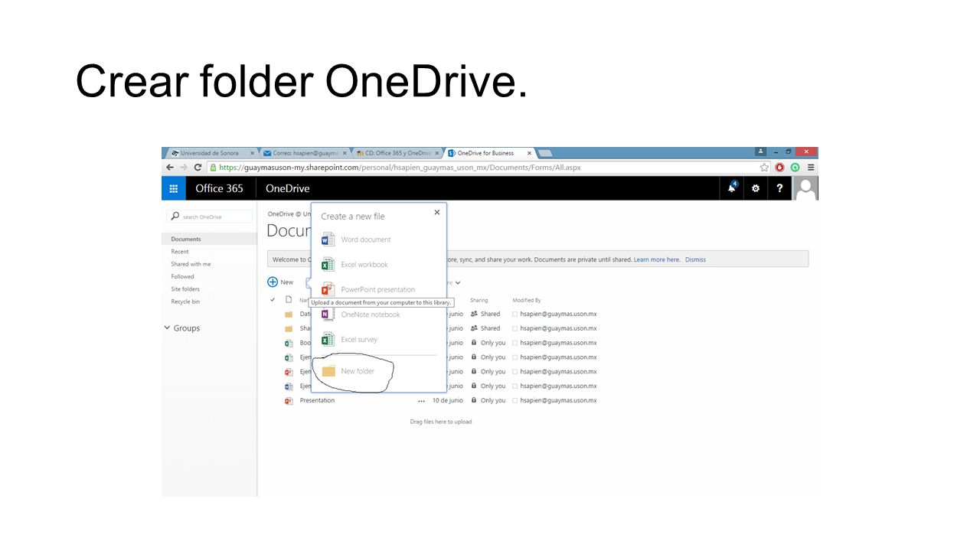Click the New plus icon
The height and width of the screenshot is (551, 980).
pos(273,282)
